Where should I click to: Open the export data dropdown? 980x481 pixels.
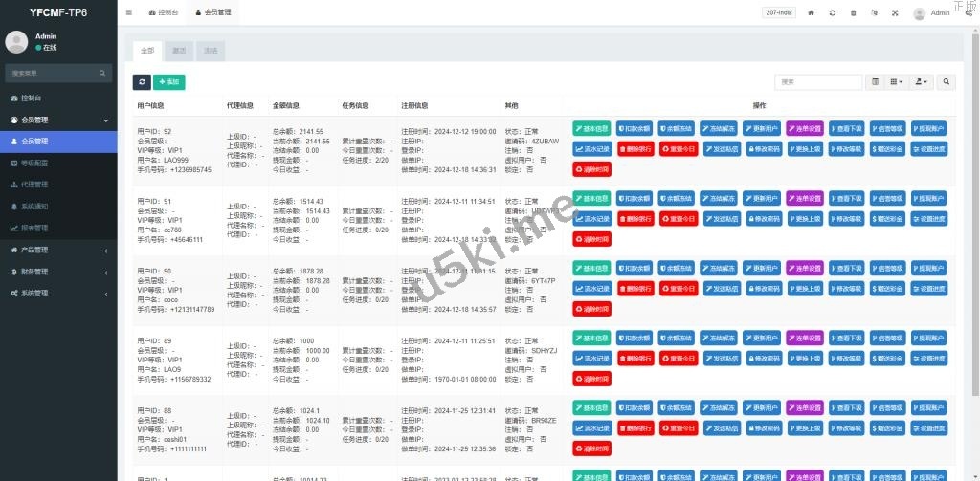(x=923, y=82)
